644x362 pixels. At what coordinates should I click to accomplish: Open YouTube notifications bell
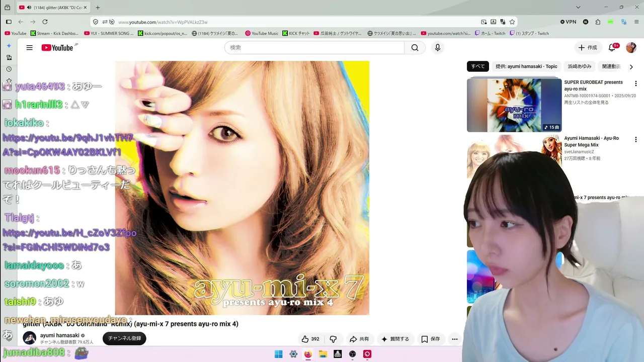tap(612, 48)
